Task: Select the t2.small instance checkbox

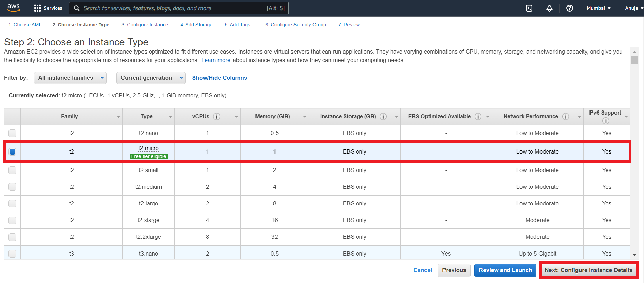Action: [x=12, y=170]
